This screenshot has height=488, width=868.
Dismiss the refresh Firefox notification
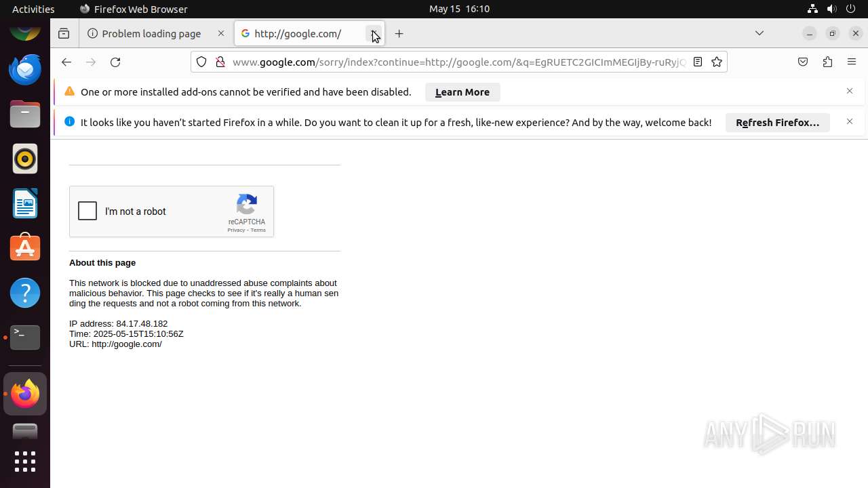(x=850, y=121)
